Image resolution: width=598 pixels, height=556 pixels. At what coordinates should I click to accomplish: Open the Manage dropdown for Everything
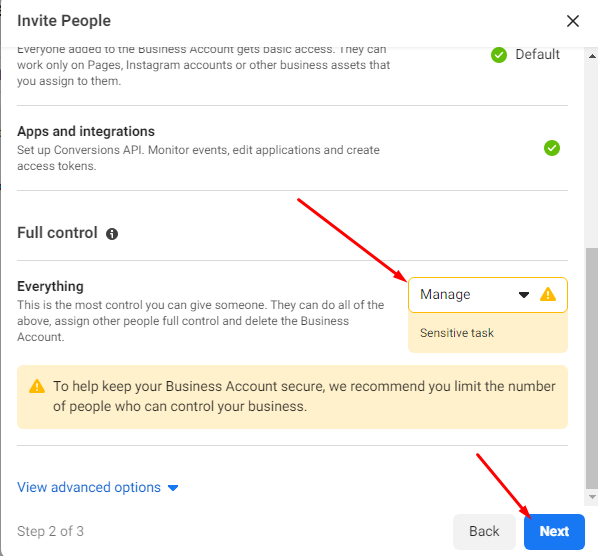tap(488, 295)
